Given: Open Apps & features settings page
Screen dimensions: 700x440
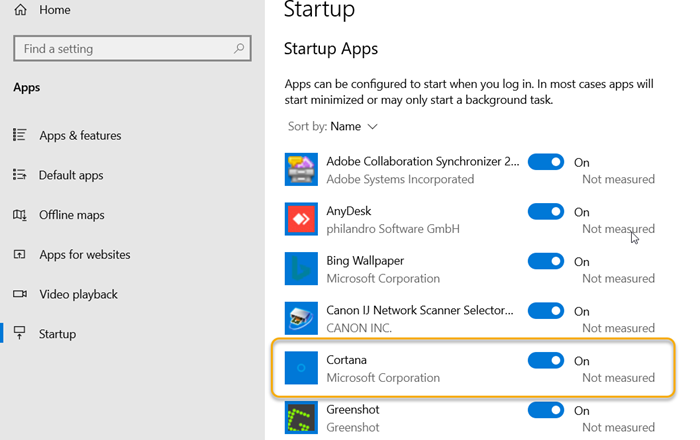Looking at the screenshot, I should coord(79,135).
